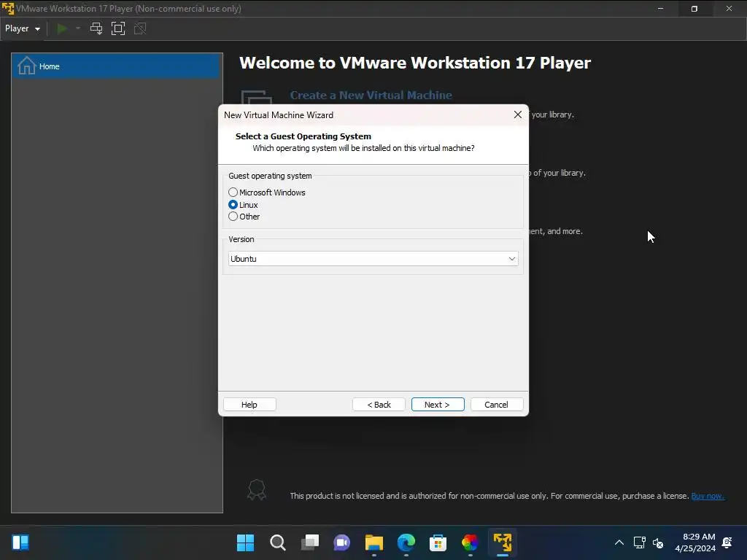
Task: Select Home in the library sidebar
Action: [117, 66]
